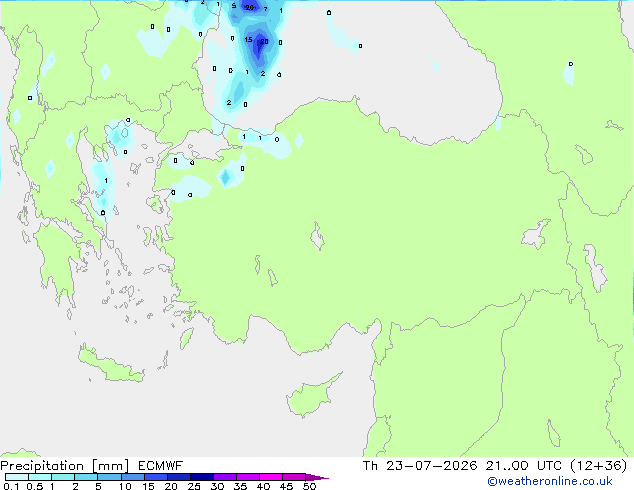Screen dimensions: 634x490
Task: Click the legend label '25'
Action: [194, 486]
